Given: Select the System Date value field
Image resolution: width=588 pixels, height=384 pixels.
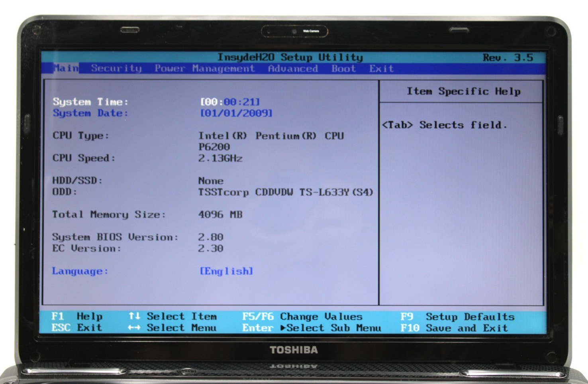Looking at the screenshot, I should 236,113.
